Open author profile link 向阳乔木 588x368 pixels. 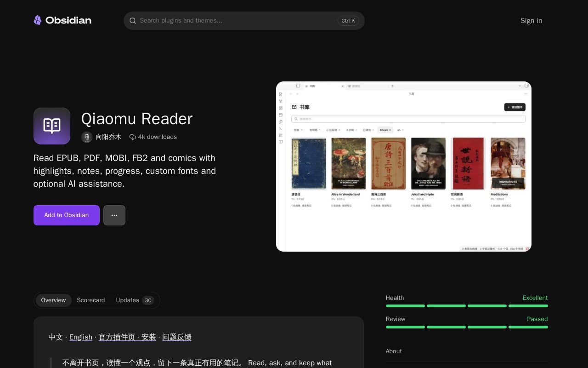pyautogui.click(x=108, y=137)
